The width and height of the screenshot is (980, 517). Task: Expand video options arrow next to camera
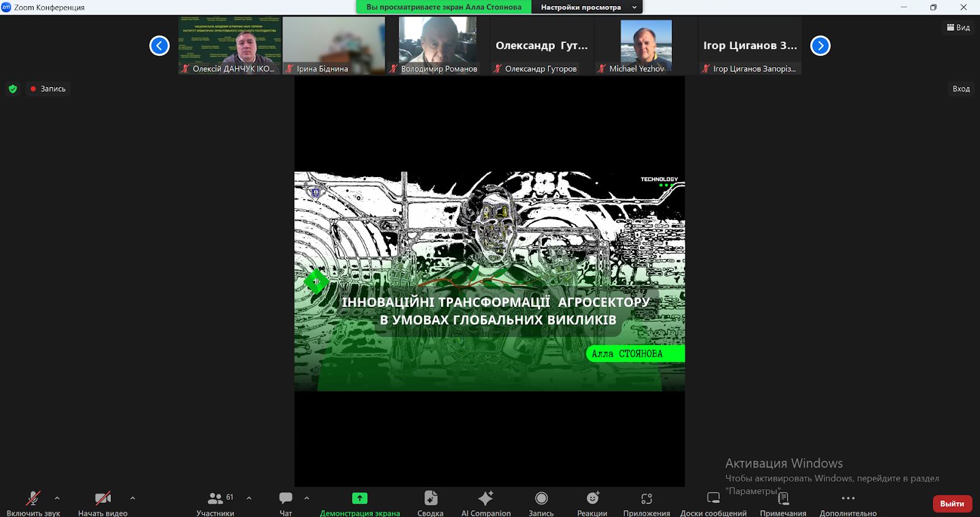click(132, 498)
